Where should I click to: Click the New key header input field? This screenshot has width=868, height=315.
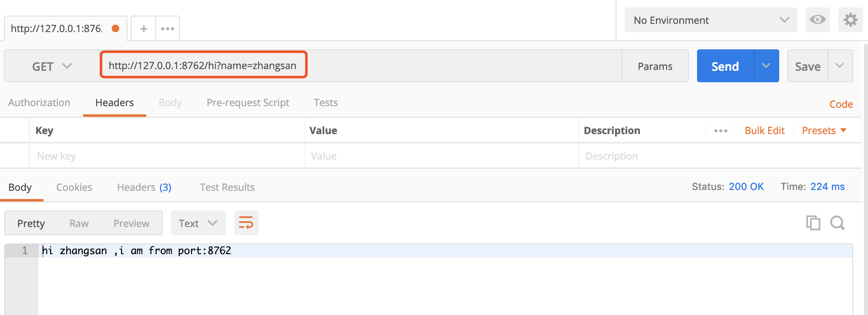(168, 156)
